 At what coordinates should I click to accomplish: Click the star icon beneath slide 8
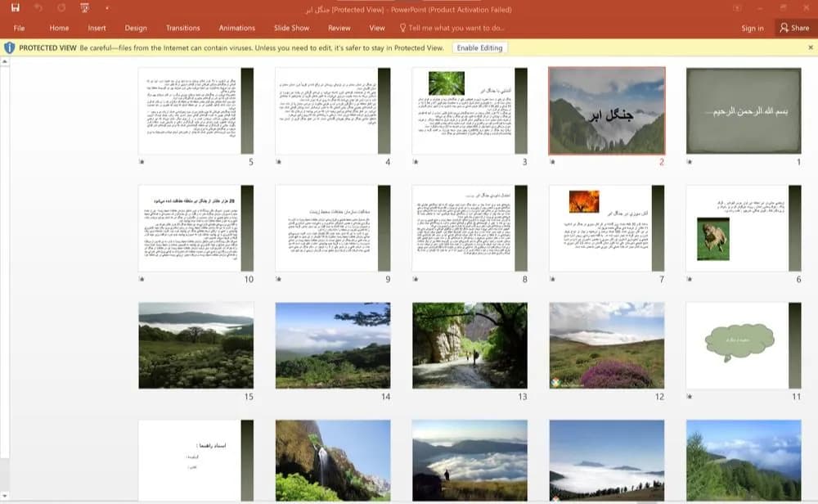[x=416, y=279]
